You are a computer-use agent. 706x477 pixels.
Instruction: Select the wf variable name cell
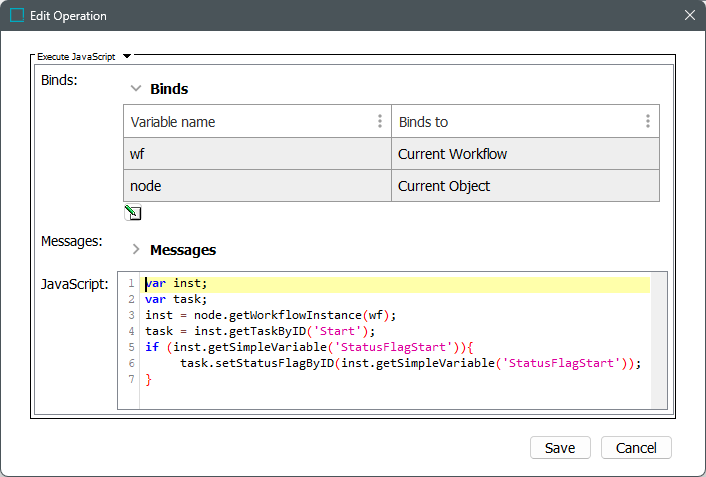point(257,154)
